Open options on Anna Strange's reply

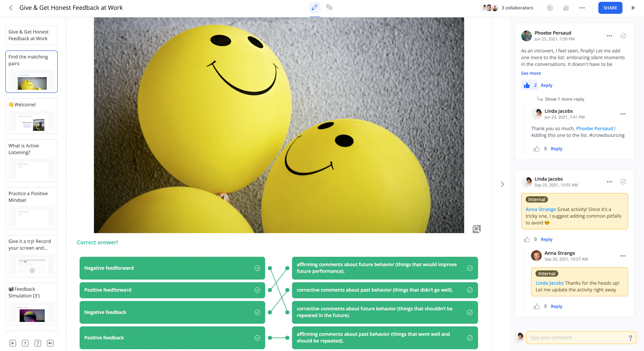pyautogui.click(x=623, y=256)
